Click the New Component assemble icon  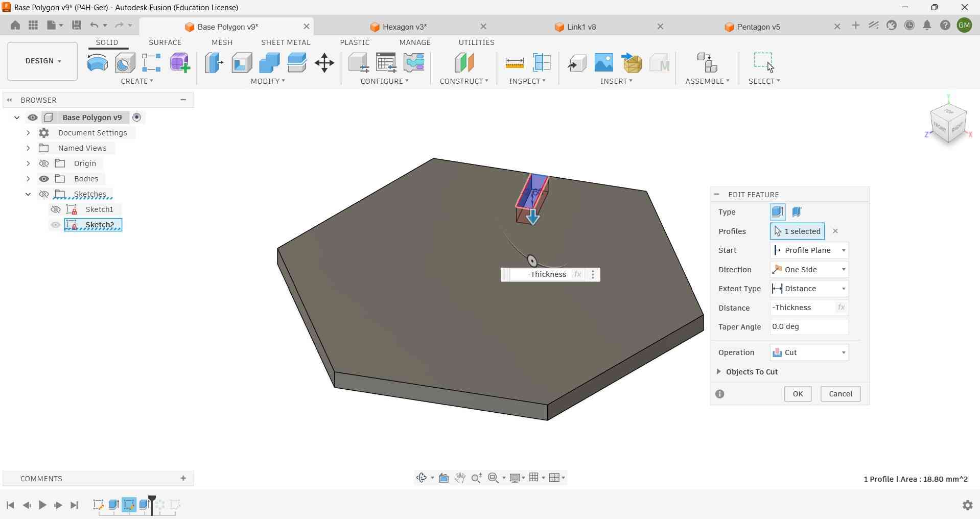(708, 63)
